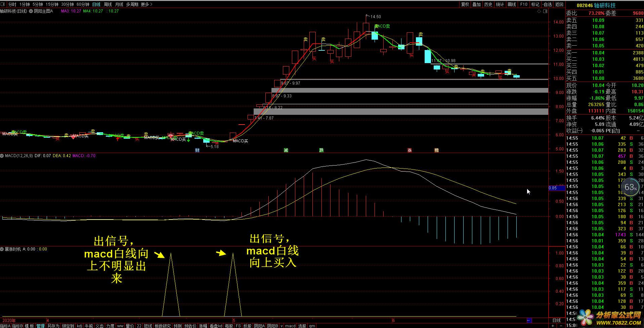The width and height of the screenshot is (644, 328).
Task: Select the 阴阳A indicator tab
Action: click(x=259, y=326)
